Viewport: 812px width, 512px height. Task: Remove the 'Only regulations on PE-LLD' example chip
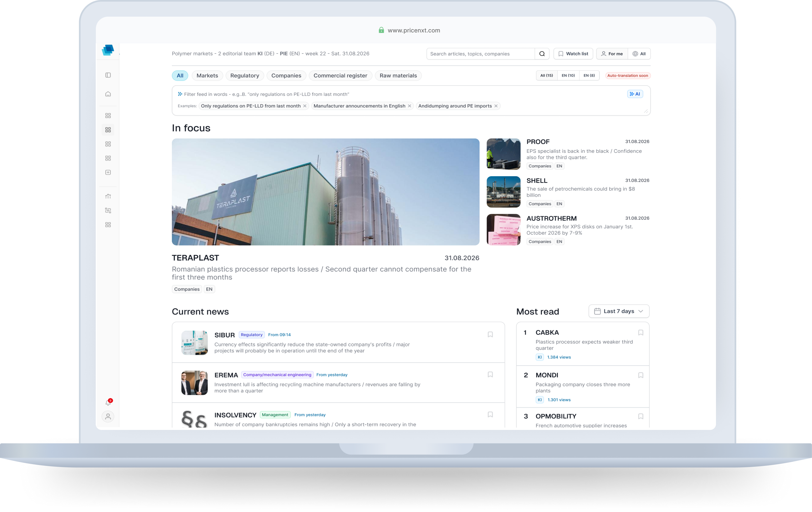click(x=305, y=106)
